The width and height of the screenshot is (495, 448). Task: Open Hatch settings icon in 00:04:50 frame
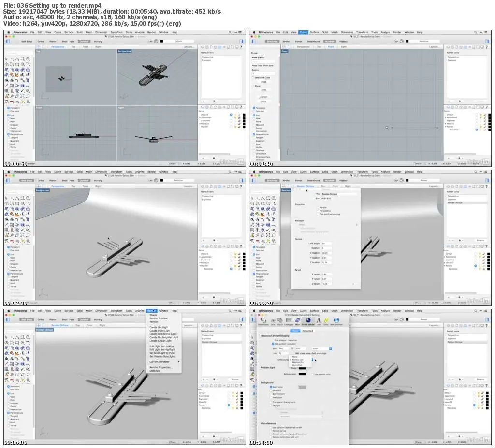coord(280,321)
